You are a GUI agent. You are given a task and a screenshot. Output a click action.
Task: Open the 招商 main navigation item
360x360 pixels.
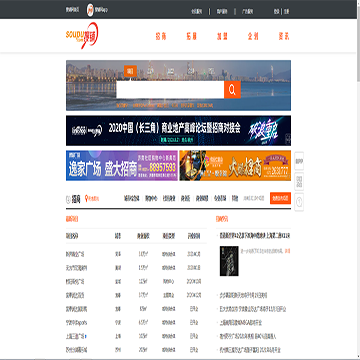[161, 36]
